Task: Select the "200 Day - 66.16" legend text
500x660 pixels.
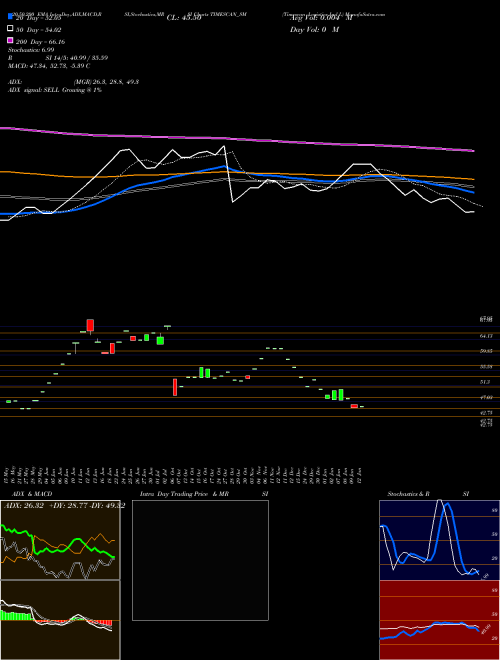Action: click(40, 42)
